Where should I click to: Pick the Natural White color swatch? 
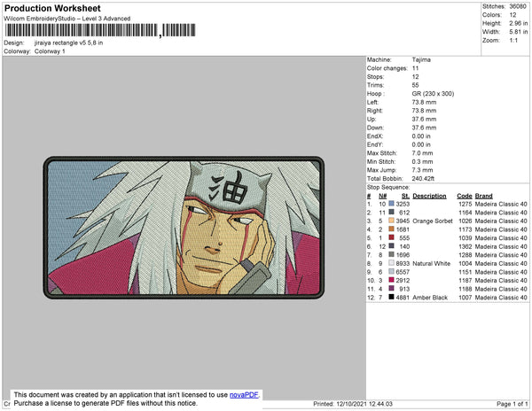pyautogui.click(x=391, y=263)
